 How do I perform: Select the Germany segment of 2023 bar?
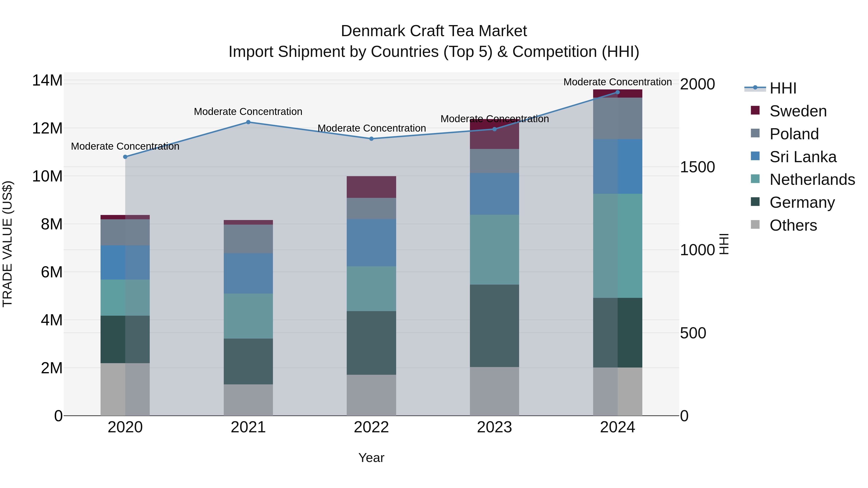pos(494,326)
